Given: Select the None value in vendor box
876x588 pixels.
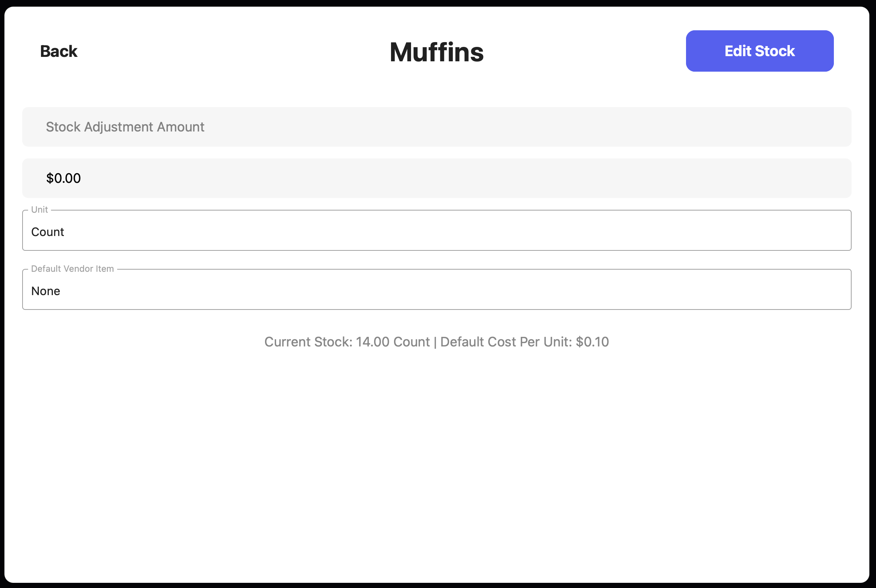Looking at the screenshot, I should 46,291.
